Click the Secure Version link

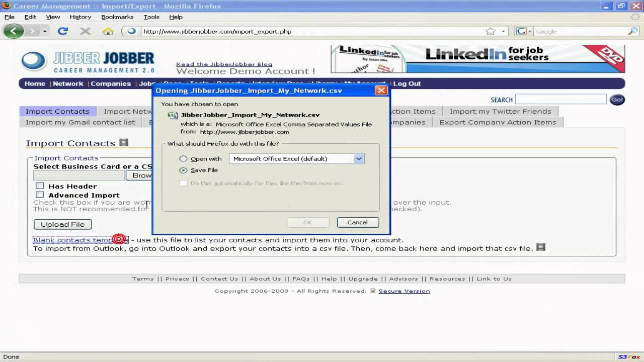tap(404, 291)
